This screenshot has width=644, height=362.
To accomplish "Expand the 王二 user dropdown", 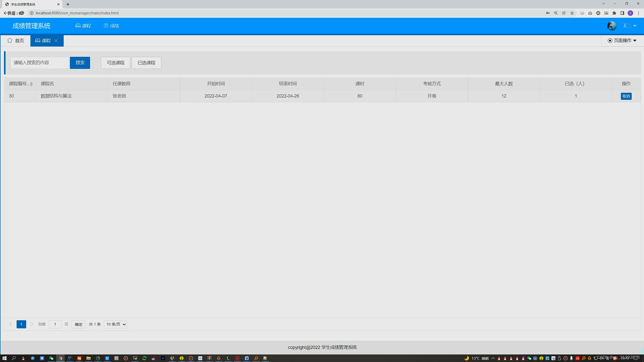I will click(x=629, y=26).
